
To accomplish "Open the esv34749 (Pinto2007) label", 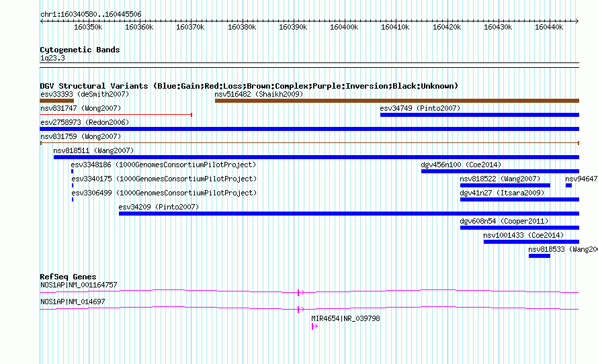I will tap(420, 108).
